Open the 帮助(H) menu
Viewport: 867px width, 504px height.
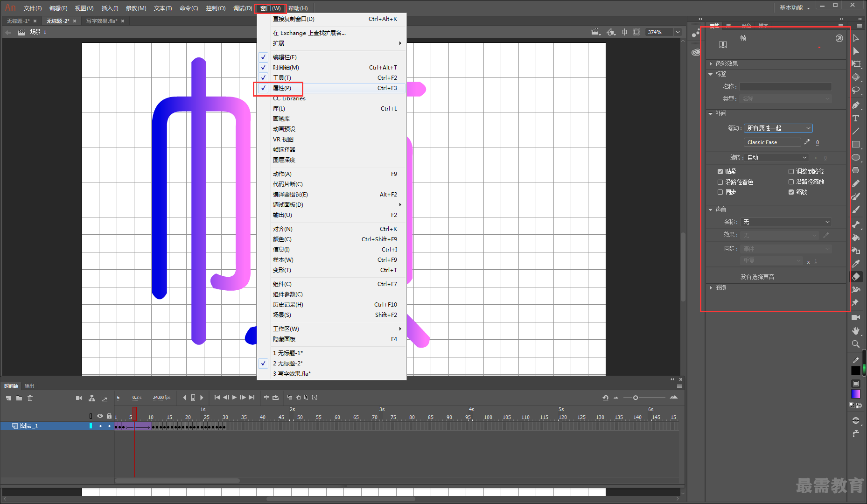[x=298, y=8]
